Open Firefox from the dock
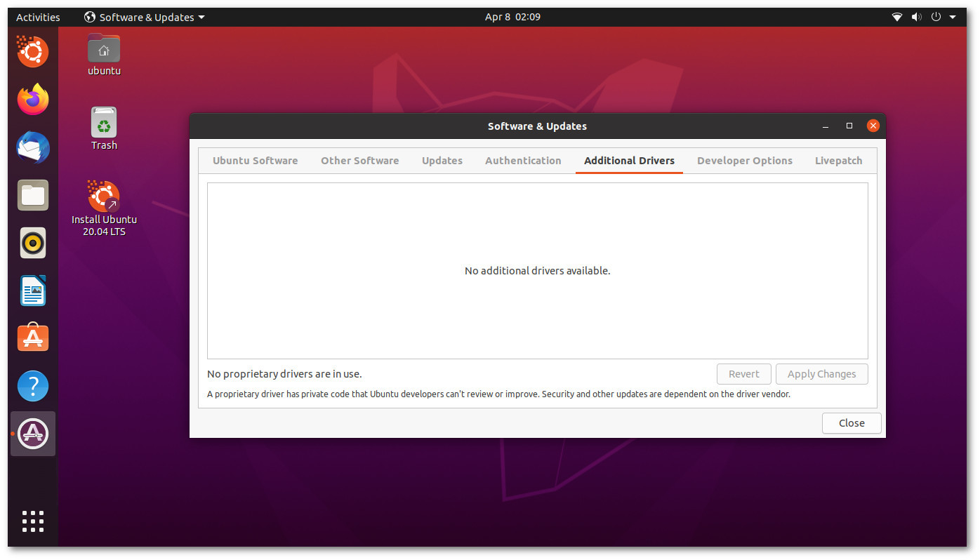980x560 pixels. click(x=33, y=100)
